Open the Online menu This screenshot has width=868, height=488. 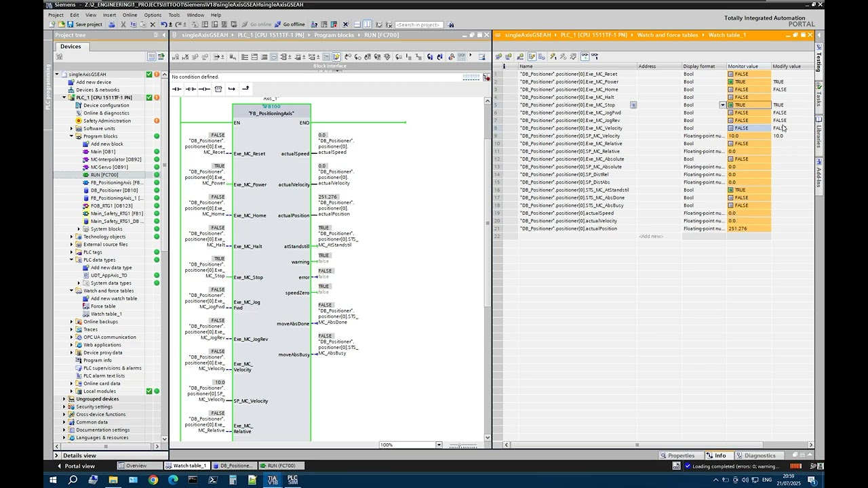(130, 15)
